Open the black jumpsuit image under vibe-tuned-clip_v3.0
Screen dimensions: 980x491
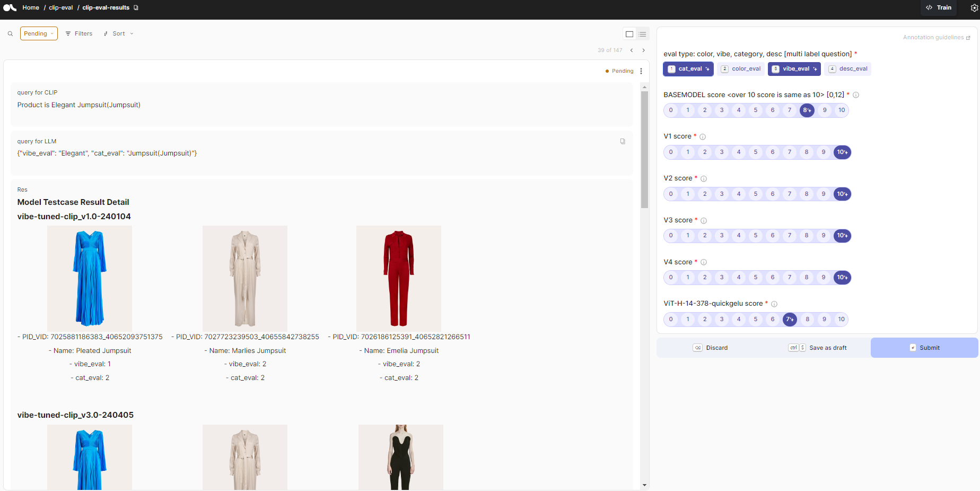point(401,457)
